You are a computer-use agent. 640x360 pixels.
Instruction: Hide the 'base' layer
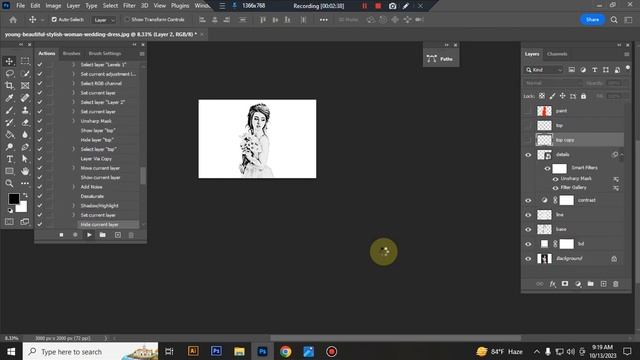tap(528, 229)
